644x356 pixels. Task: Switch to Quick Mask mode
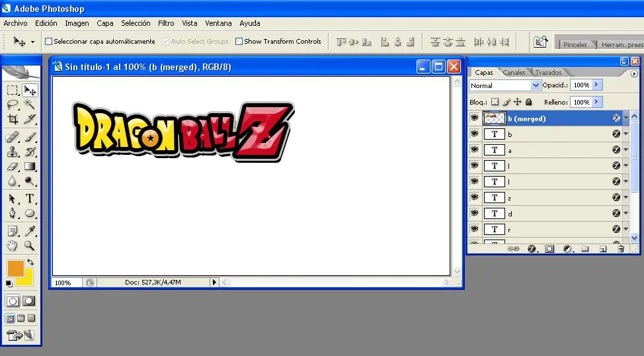tap(28, 301)
